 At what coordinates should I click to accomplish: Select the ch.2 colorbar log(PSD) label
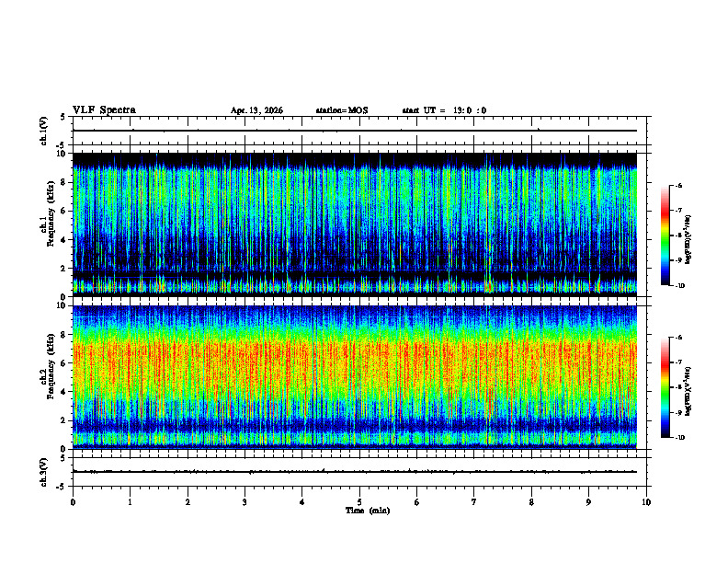pyautogui.click(x=688, y=391)
